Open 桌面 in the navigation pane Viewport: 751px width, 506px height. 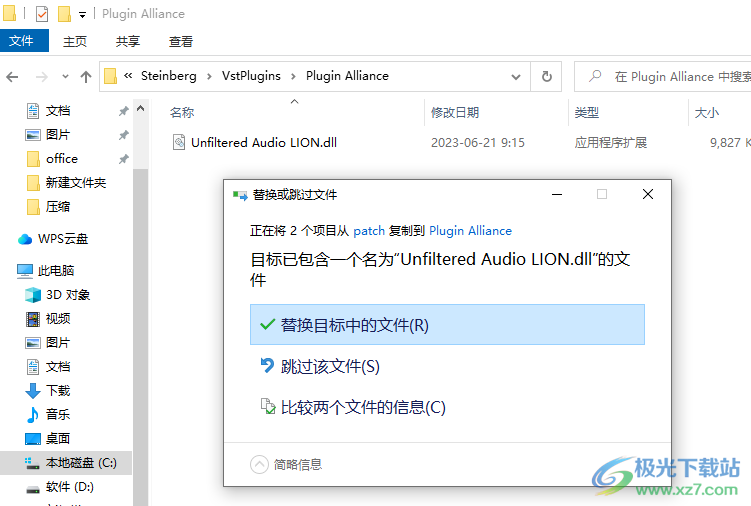point(58,438)
